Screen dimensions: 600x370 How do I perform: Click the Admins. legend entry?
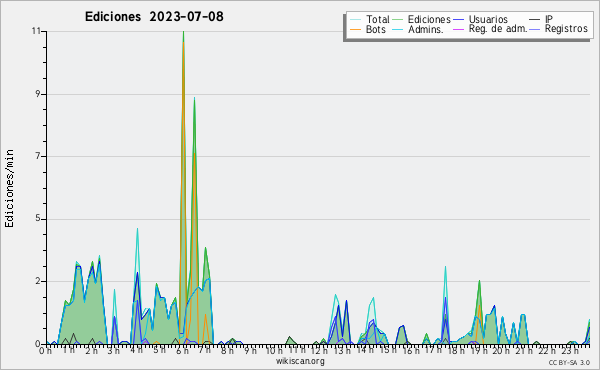pos(426,29)
